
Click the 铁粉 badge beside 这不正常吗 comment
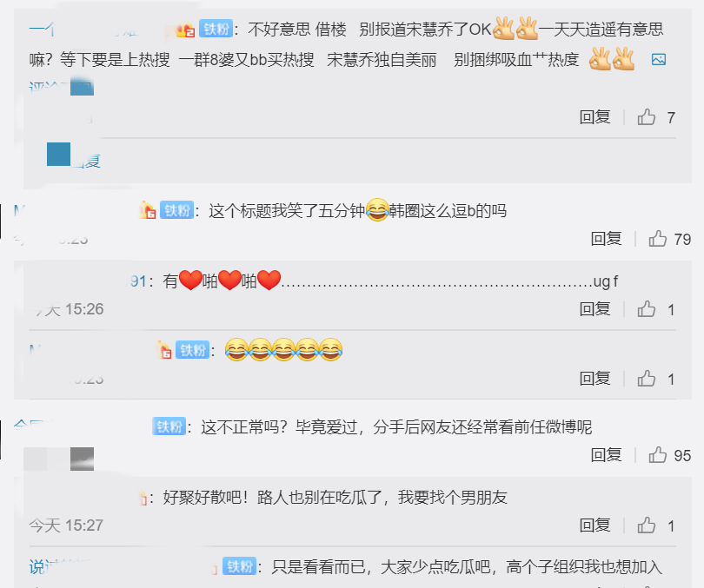pos(169,426)
